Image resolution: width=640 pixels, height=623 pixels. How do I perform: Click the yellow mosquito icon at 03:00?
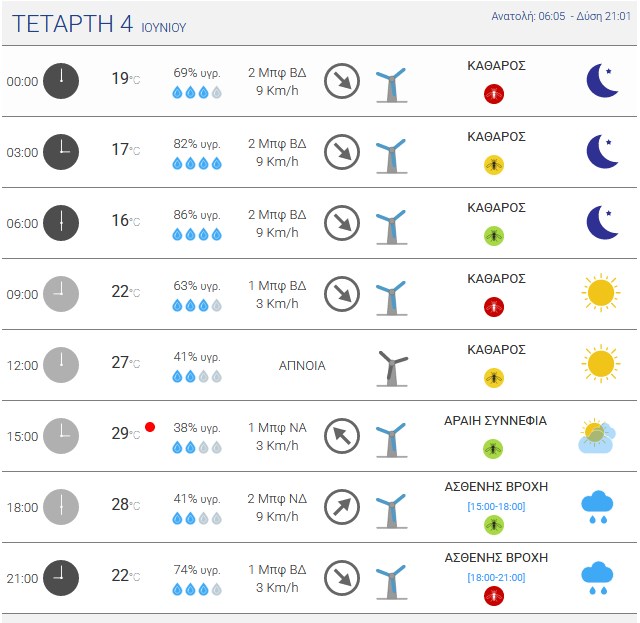493,165
